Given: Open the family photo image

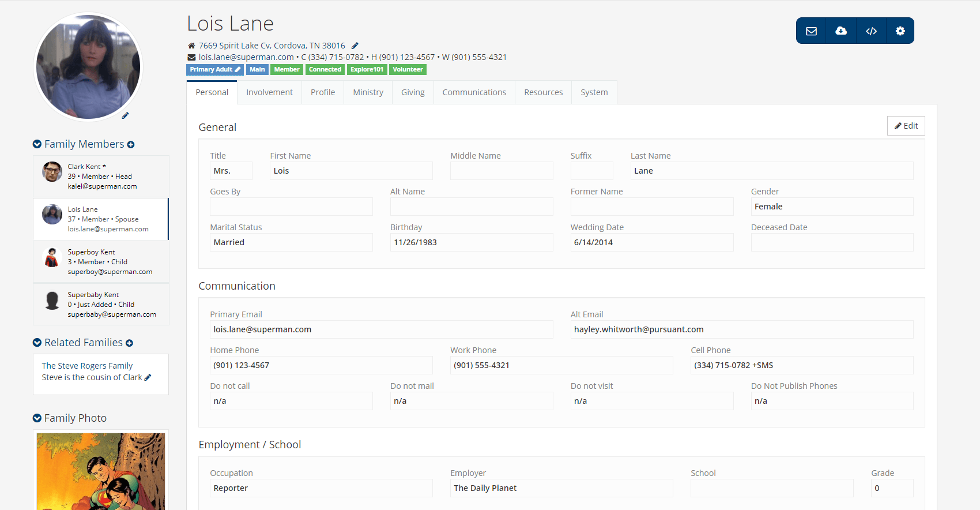Looking at the screenshot, I should (x=101, y=471).
